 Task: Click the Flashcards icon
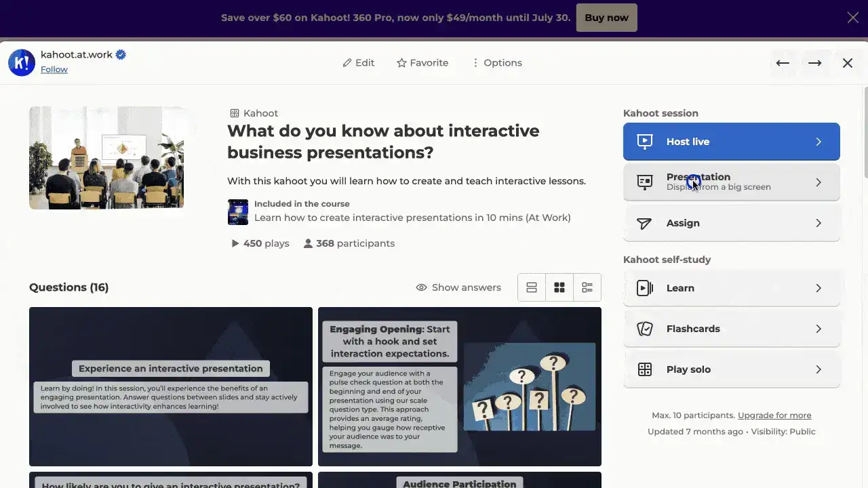point(645,329)
